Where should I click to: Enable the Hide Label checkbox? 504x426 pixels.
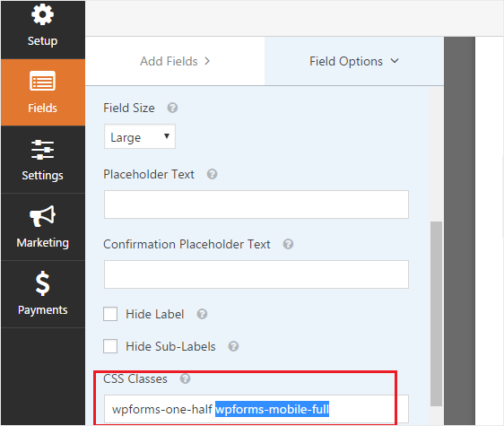(110, 314)
